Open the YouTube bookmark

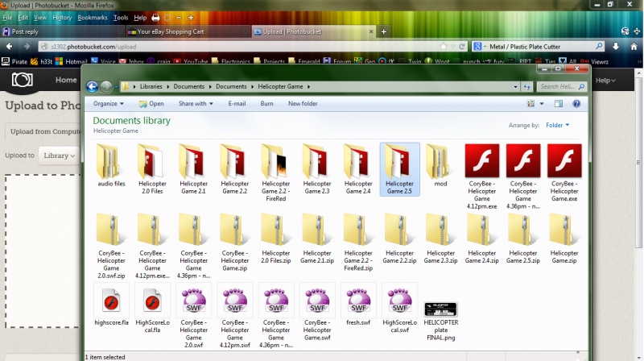tap(191, 62)
